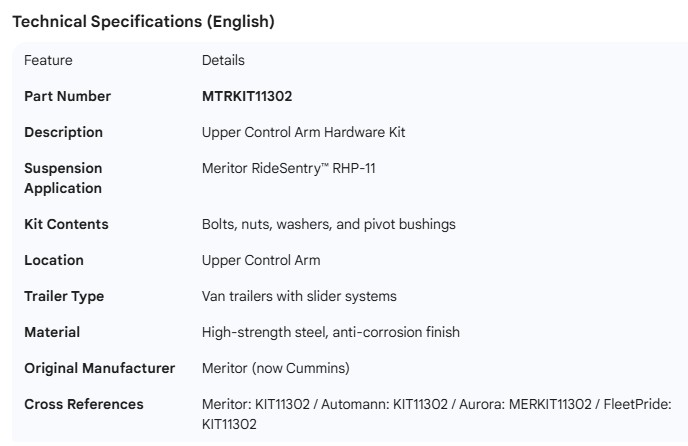688x446 pixels.
Task: Click the MTRKIT11302 part number value
Action: (x=247, y=96)
